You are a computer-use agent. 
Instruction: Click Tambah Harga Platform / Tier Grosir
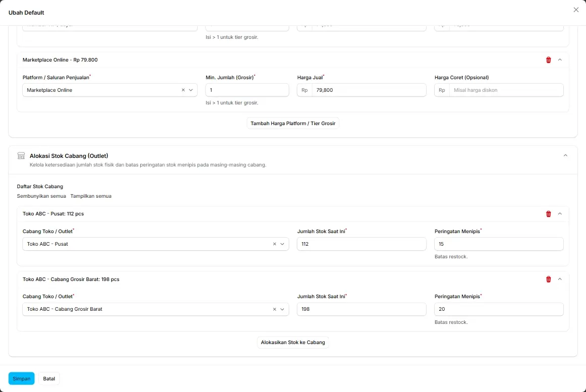click(x=293, y=124)
